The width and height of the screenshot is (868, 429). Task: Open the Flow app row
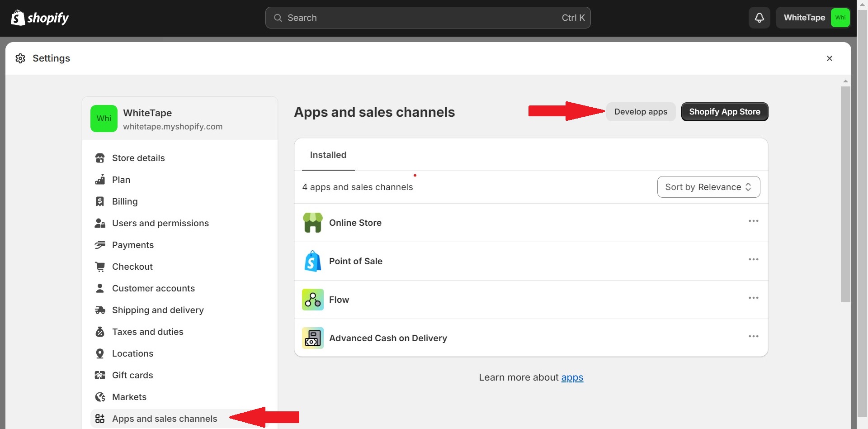531,300
